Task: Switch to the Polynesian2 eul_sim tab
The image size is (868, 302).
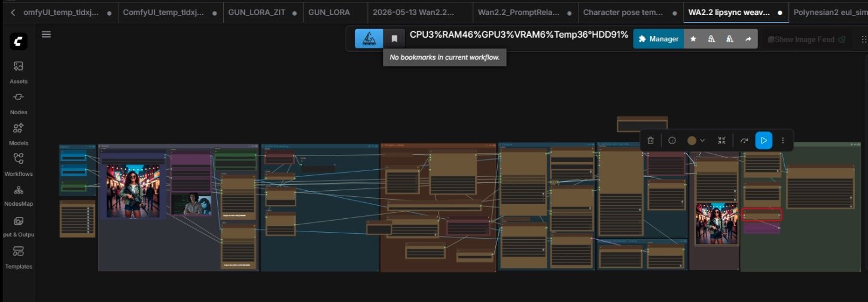Action: coord(829,12)
